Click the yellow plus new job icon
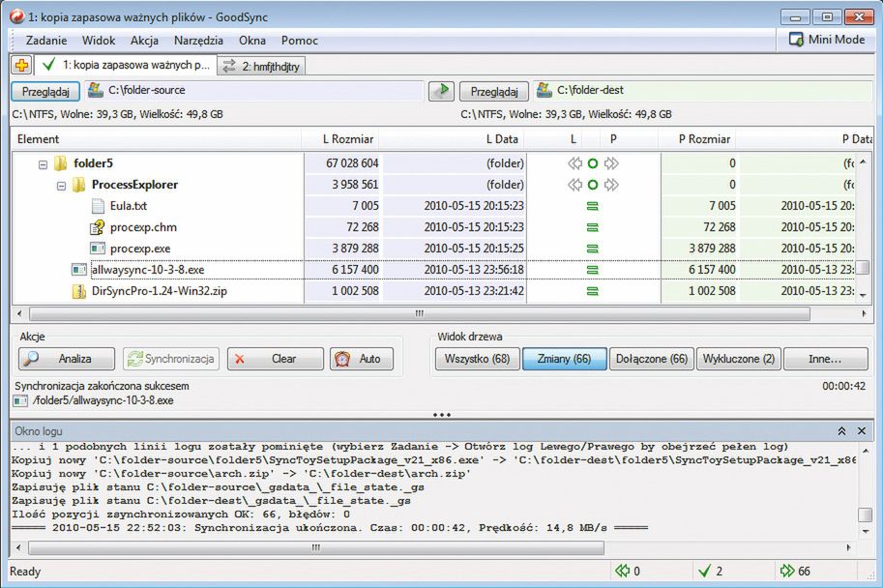This screenshot has width=883, height=588. (x=20, y=66)
